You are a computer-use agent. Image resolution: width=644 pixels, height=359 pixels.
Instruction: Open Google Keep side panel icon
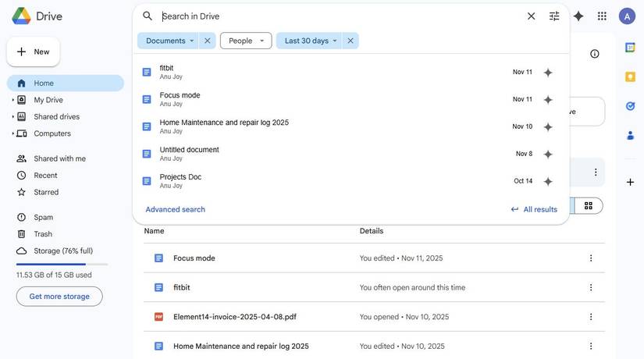(x=630, y=76)
